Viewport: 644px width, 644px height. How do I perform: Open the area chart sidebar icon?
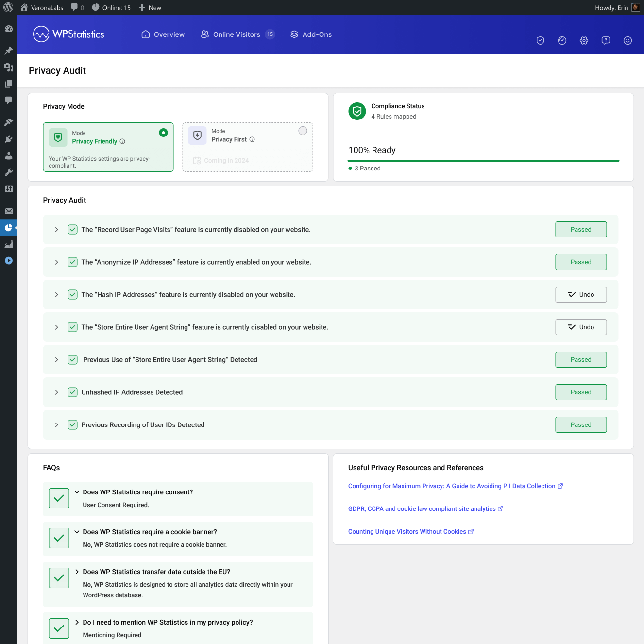tap(9, 244)
